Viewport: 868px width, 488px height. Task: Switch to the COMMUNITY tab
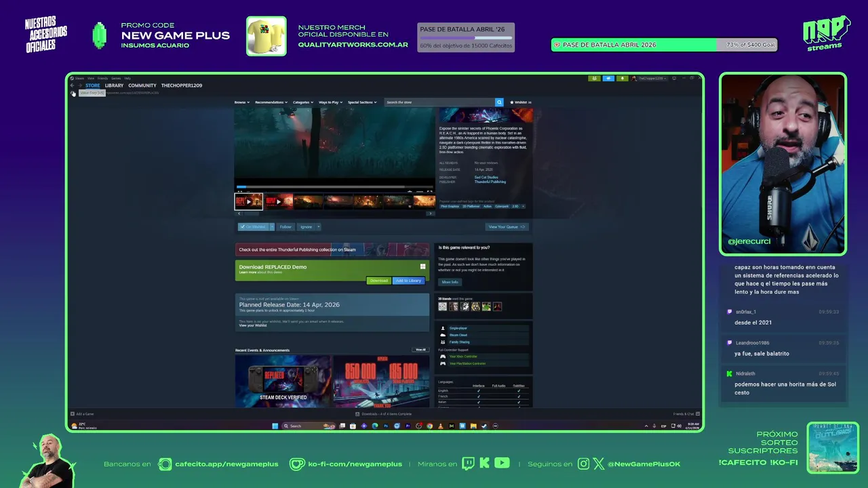[x=142, y=85]
